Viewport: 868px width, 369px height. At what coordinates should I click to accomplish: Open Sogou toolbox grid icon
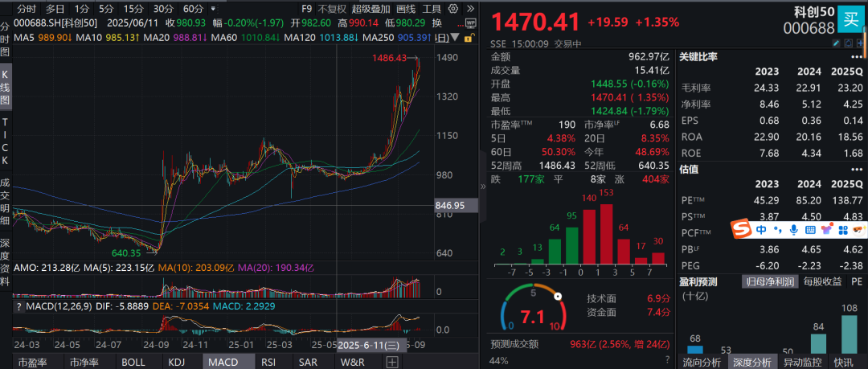(x=843, y=229)
